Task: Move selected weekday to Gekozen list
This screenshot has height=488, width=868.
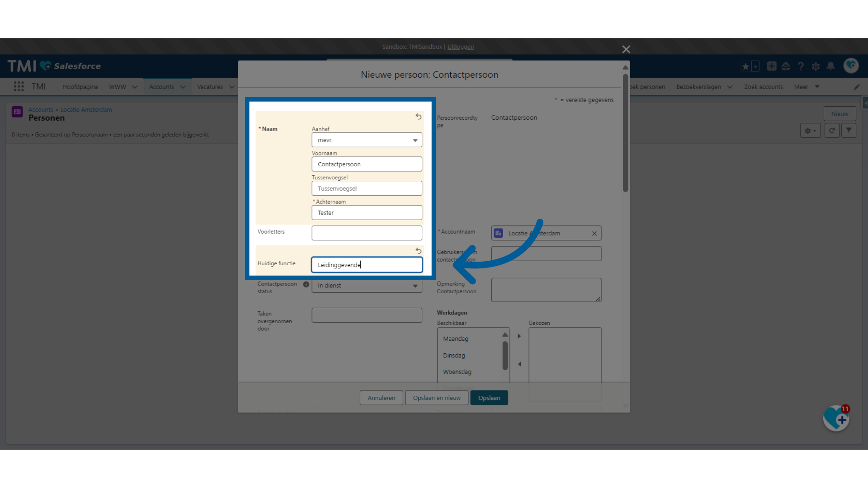Action: [519, 336]
